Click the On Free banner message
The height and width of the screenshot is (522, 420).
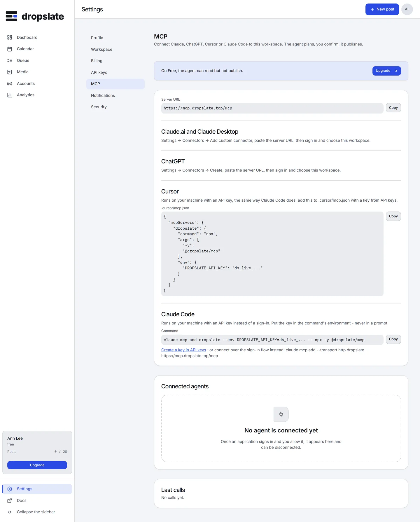click(x=202, y=71)
